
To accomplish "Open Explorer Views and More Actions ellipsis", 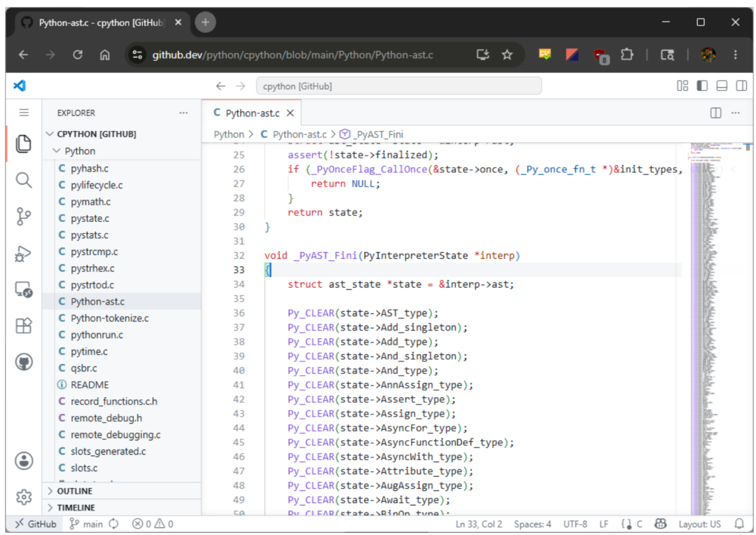I will click(183, 113).
